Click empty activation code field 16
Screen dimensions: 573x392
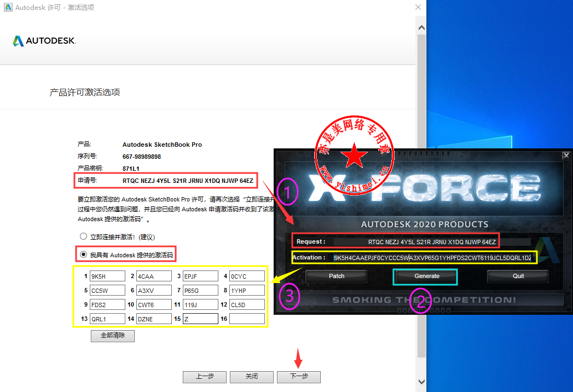(247, 319)
